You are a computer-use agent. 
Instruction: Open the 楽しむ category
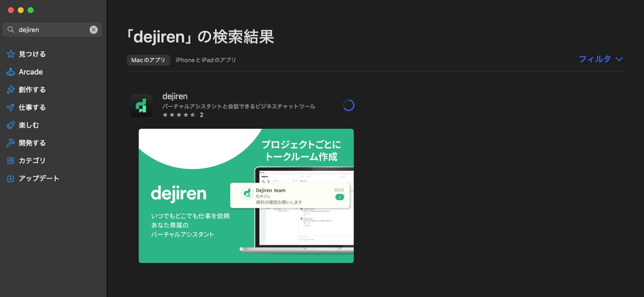pyautogui.click(x=29, y=125)
